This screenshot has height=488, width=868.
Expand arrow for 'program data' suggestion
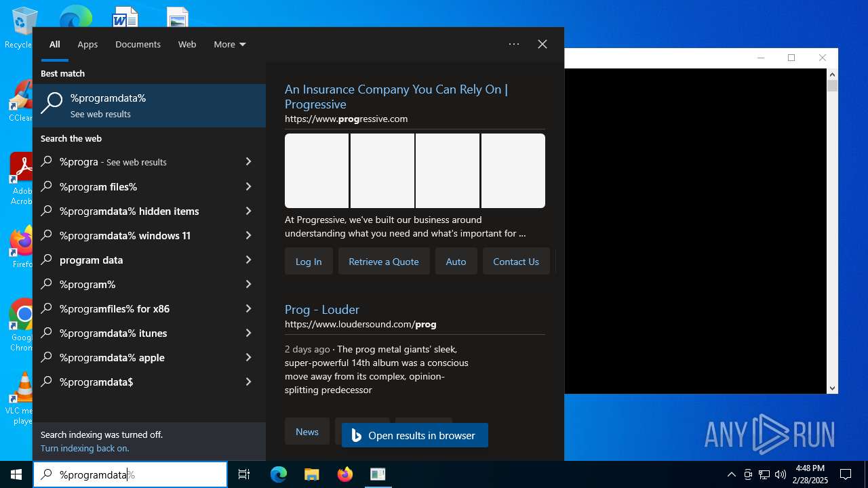[x=248, y=260]
